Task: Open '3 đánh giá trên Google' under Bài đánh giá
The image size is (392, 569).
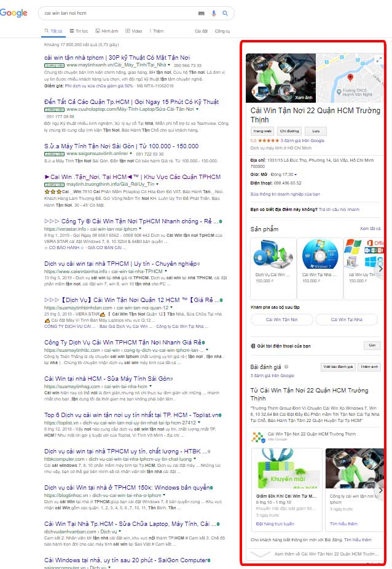Action: point(272,376)
